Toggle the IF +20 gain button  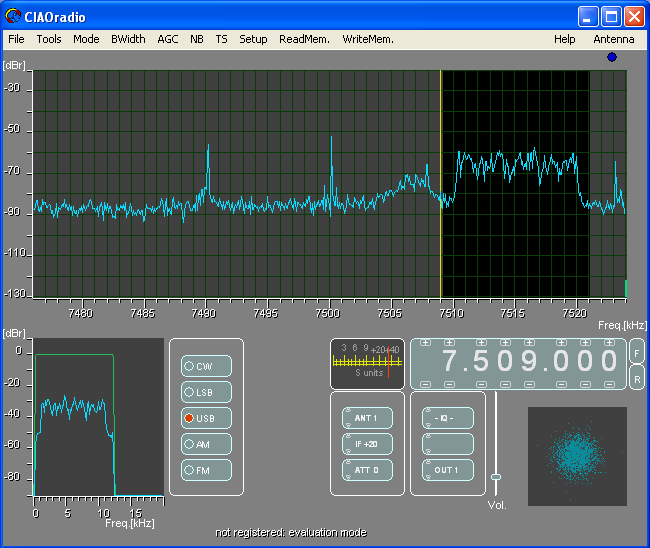tap(367, 444)
